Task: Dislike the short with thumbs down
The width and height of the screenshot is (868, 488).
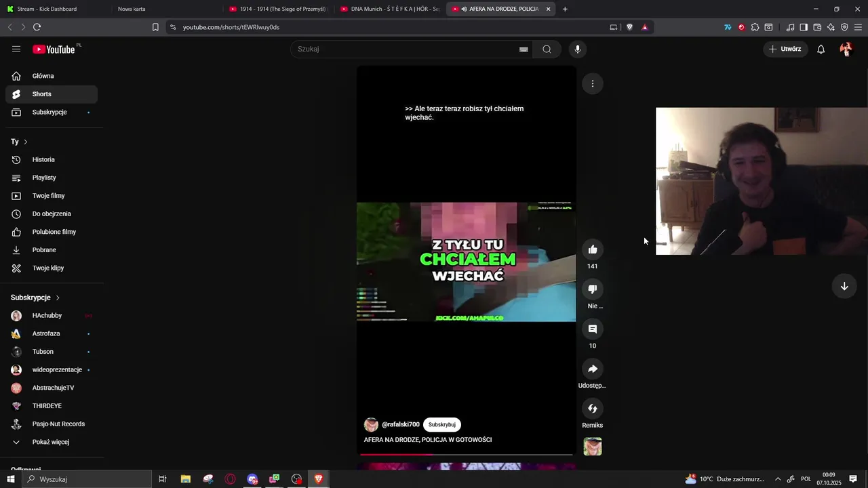Action: click(593, 289)
